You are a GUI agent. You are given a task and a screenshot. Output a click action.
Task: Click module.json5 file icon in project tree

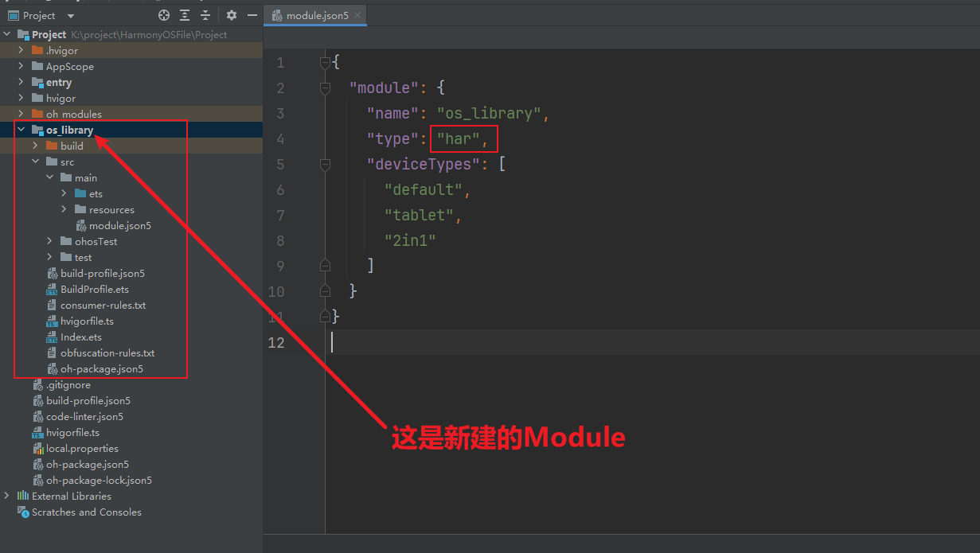pyautogui.click(x=81, y=225)
